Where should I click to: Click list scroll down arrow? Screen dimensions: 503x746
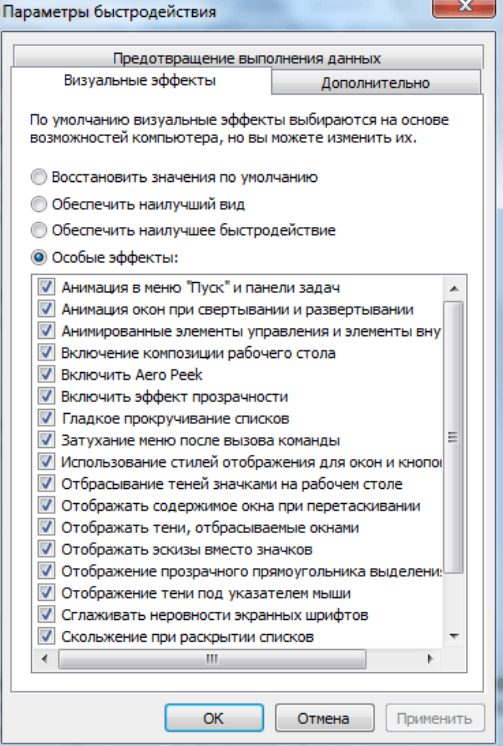[x=454, y=637]
